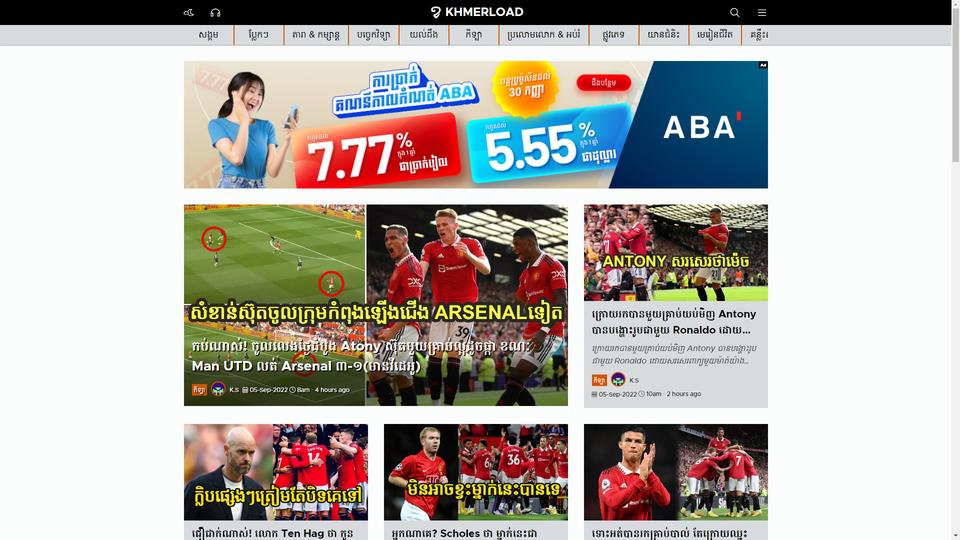The height and width of the screenshot is (540, 960).
Task: Select the កីឡា sports tab
Action: [474, 35]
